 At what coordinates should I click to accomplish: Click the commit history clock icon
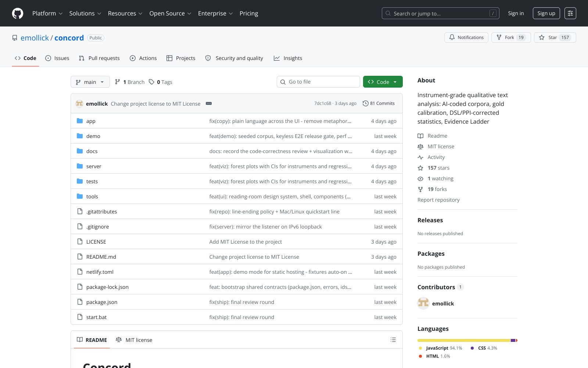point(365,103)
